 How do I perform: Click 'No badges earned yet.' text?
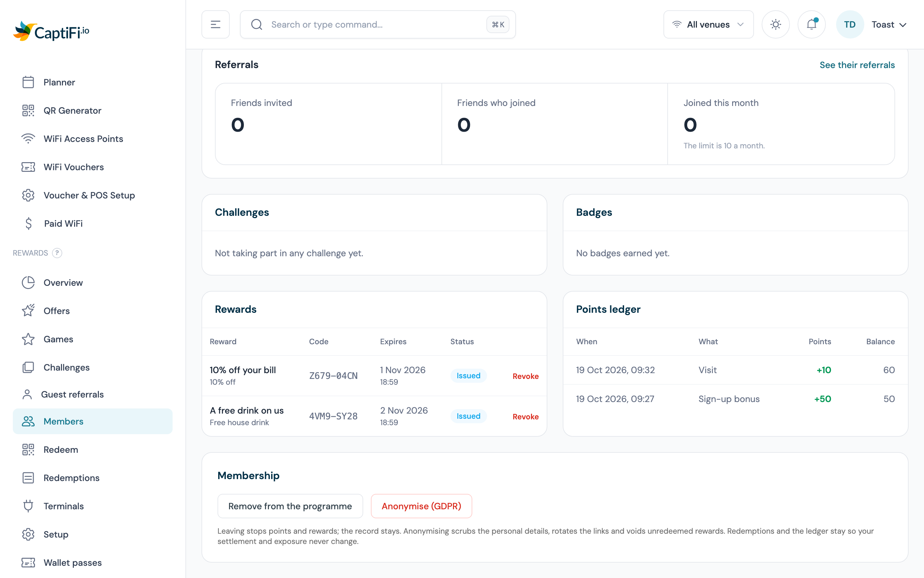pos(623,253)
